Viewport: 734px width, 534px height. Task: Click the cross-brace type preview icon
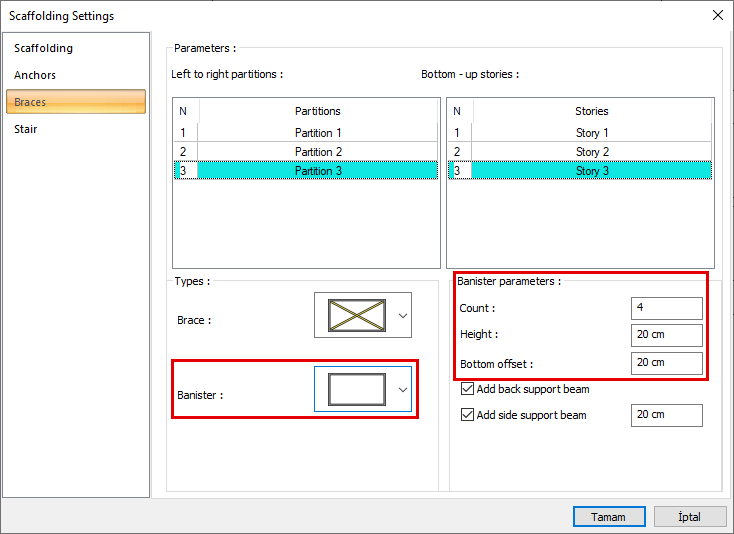tap(357, 315)
